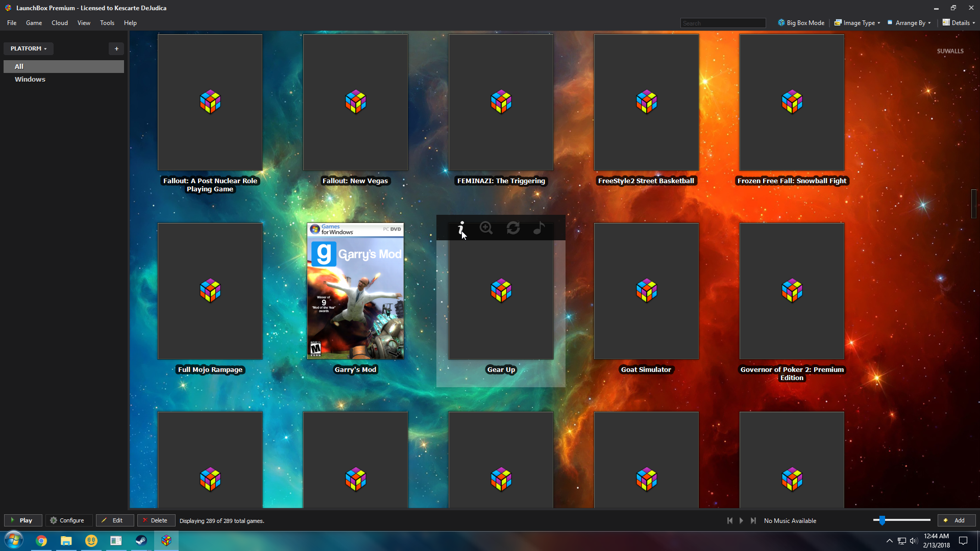Click the plus button beside PLATFORM

click(116, 48)
